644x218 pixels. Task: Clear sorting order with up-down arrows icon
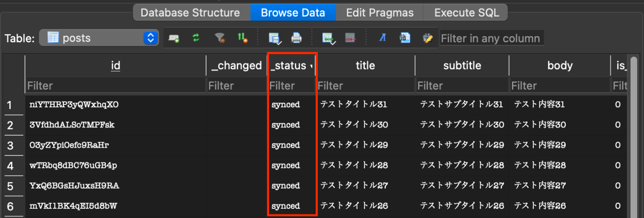242,38
